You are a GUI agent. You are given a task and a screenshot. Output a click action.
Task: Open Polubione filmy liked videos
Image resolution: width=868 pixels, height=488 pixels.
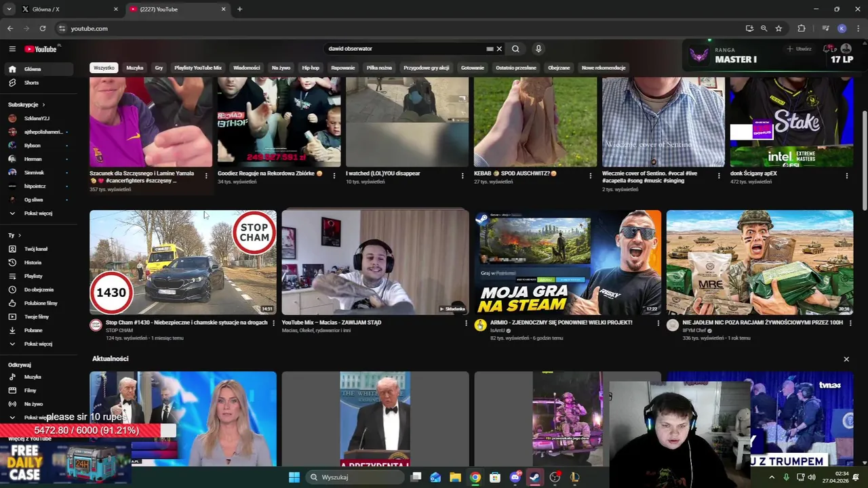click(41, 303)
